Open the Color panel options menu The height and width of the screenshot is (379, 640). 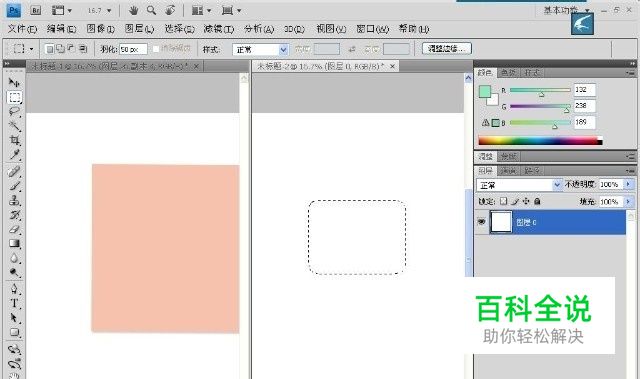pyautogui.click(x=631, y=73)
